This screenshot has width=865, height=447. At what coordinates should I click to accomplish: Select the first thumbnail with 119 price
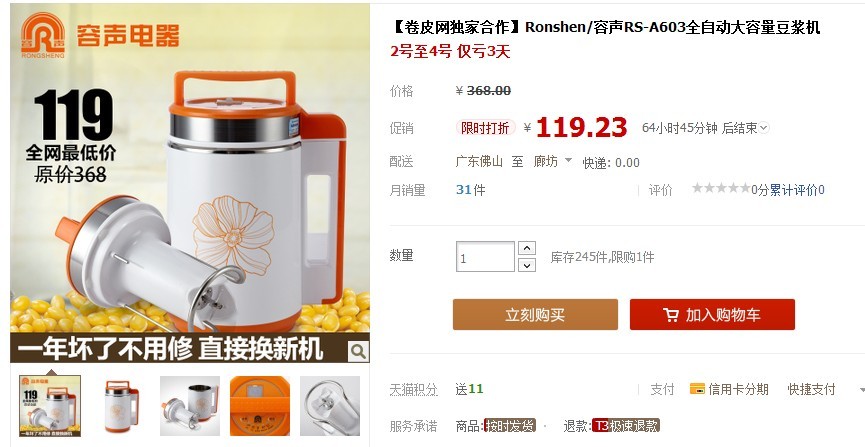click(x=50, y=406)
